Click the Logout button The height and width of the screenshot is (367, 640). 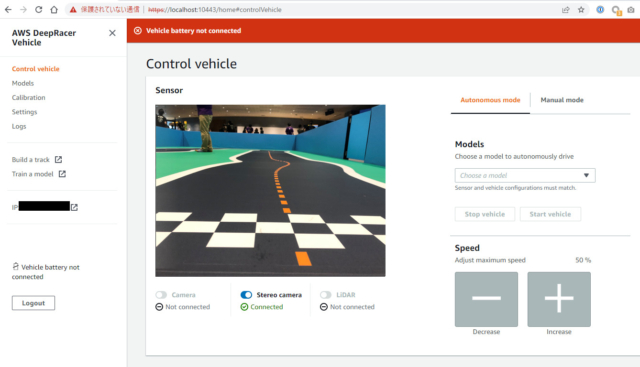pos(33,303)
